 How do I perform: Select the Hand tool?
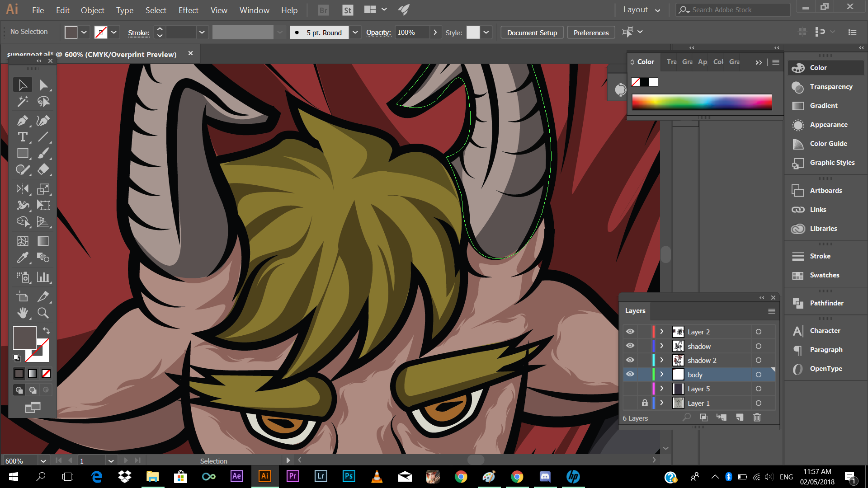click(x=22, y=313)
